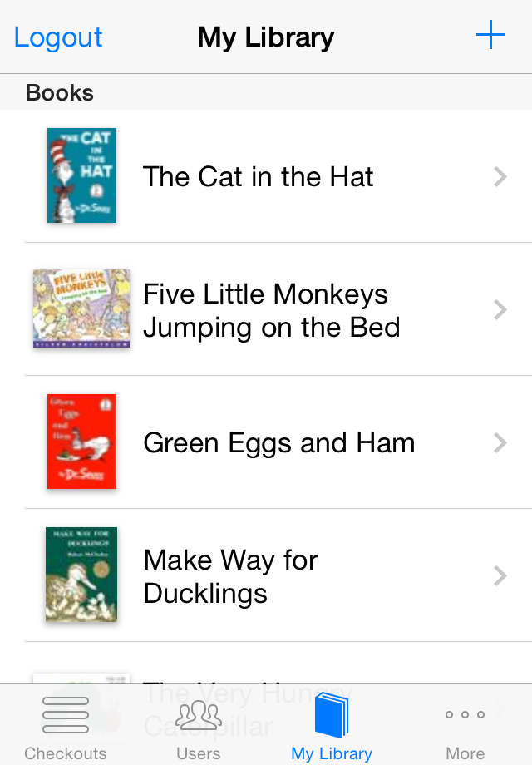Viewport: 532px width, 765px height.
Task: Tap the Users people icon
Action: pyautogui.click(x=199, y=714)
